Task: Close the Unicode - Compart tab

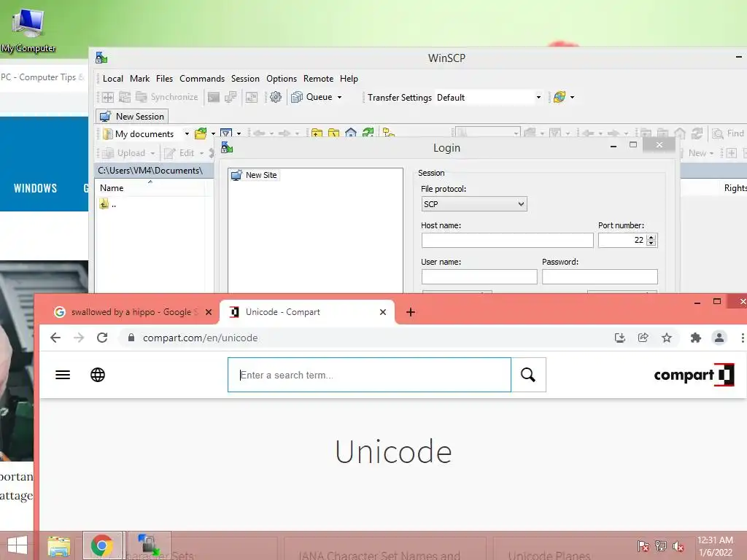Action: (382, 312)
